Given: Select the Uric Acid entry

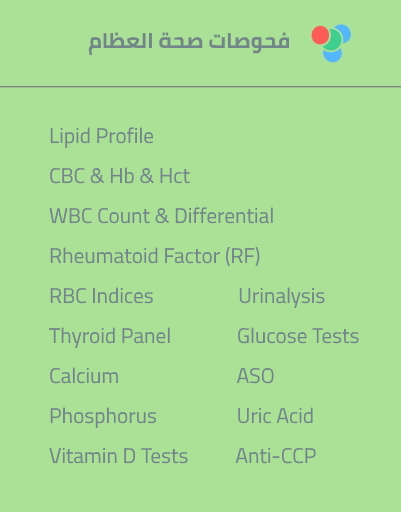Looking at the screenshot, I should tap(275, 416).
